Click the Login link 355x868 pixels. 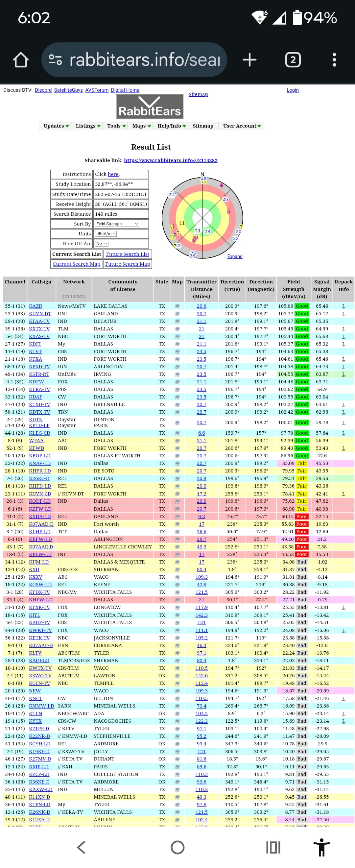coord(292,90)
